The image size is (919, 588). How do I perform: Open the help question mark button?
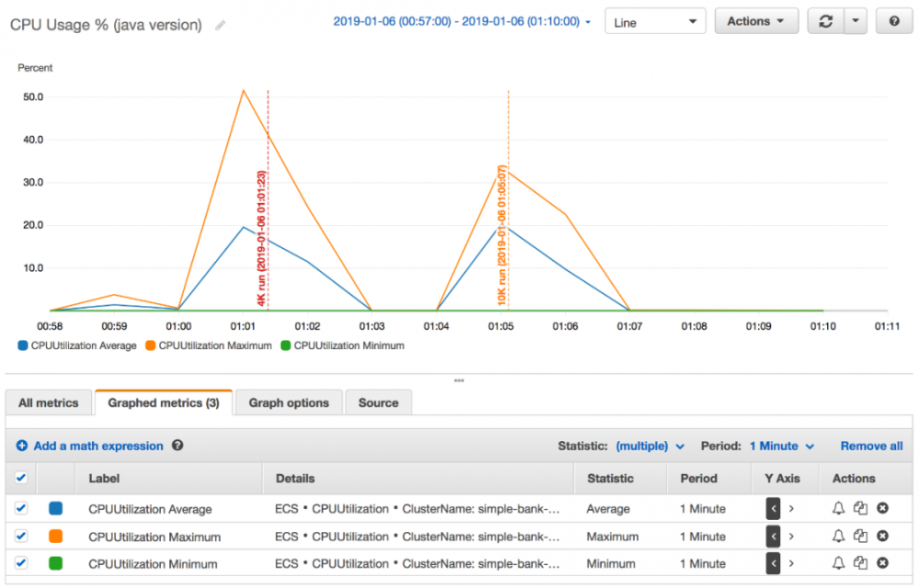point(894,22)
